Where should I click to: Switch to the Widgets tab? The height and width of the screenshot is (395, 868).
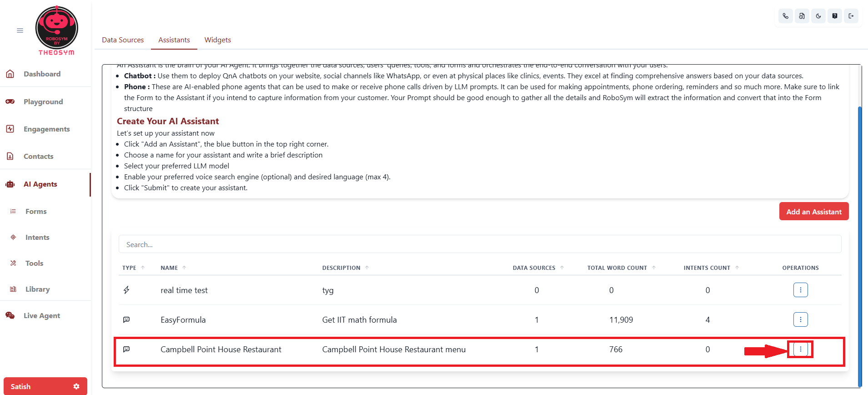218,40
